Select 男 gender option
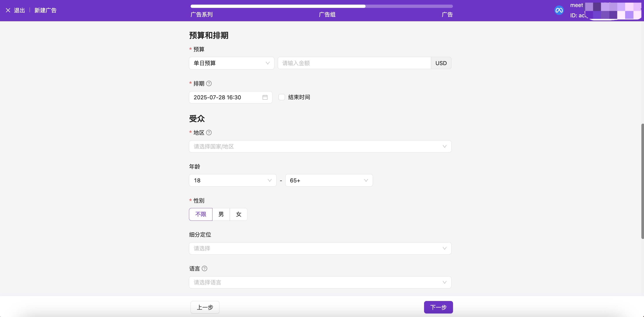The image size is (644, 317). [221, 214]
